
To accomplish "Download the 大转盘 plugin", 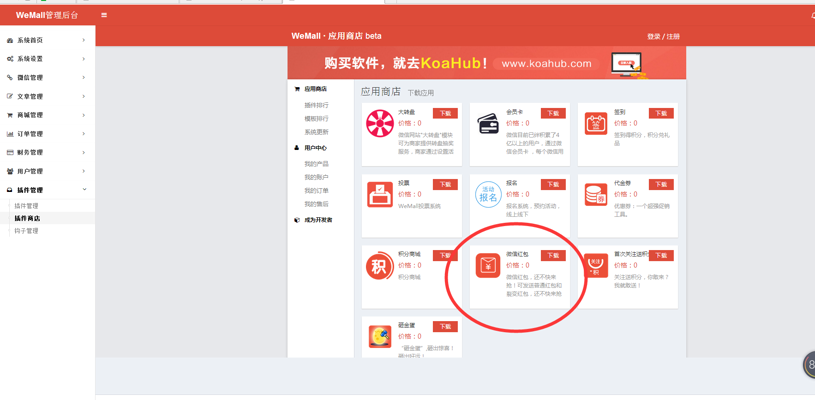I will (445, 113).
